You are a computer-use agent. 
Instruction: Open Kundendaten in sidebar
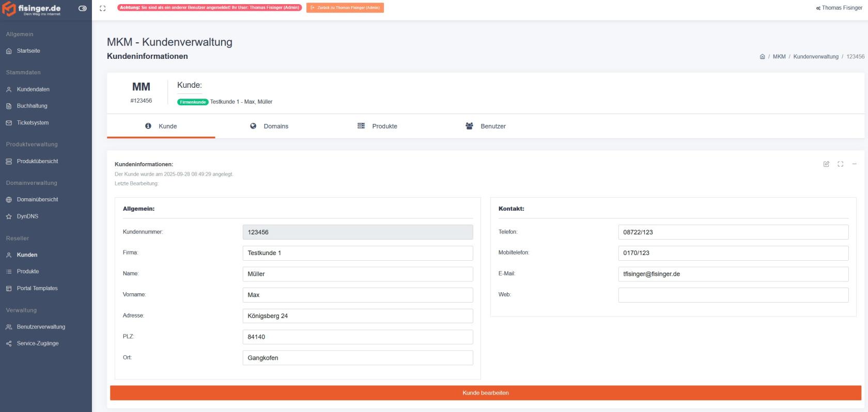click(33, 89)
